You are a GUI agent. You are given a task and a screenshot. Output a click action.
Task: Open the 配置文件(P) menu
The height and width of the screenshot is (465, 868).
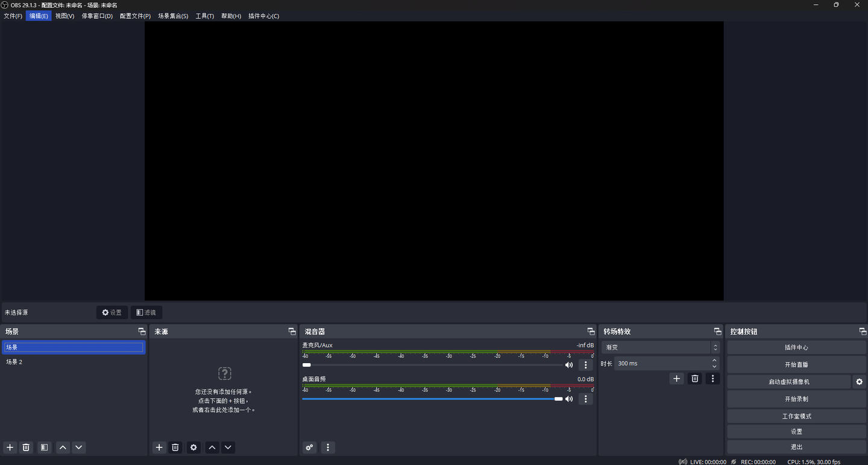pos(135,16)
